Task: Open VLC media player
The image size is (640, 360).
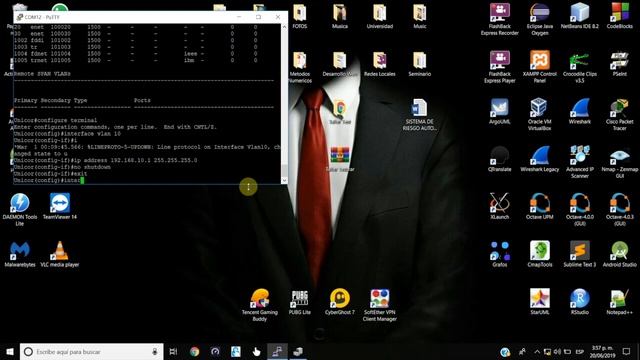Action: pos(60,255)
